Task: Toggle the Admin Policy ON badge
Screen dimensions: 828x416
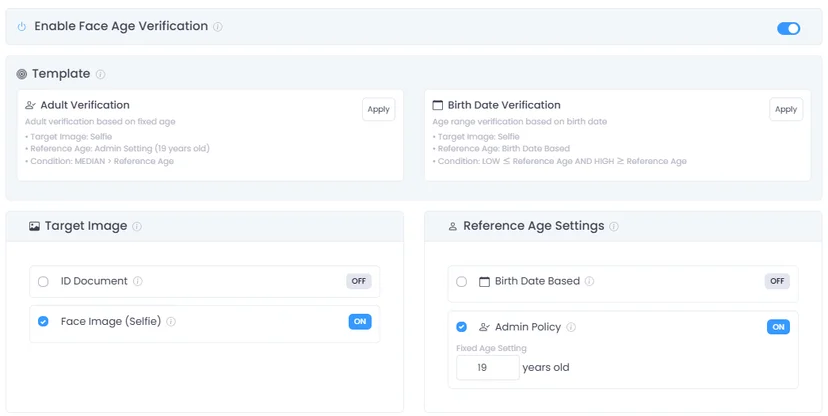Action: tap(778, 327)
